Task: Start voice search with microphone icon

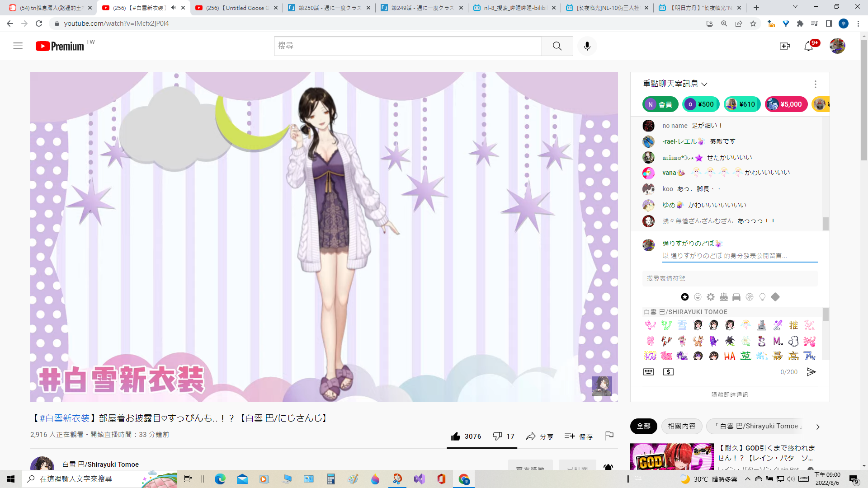Action: [587, 46]
